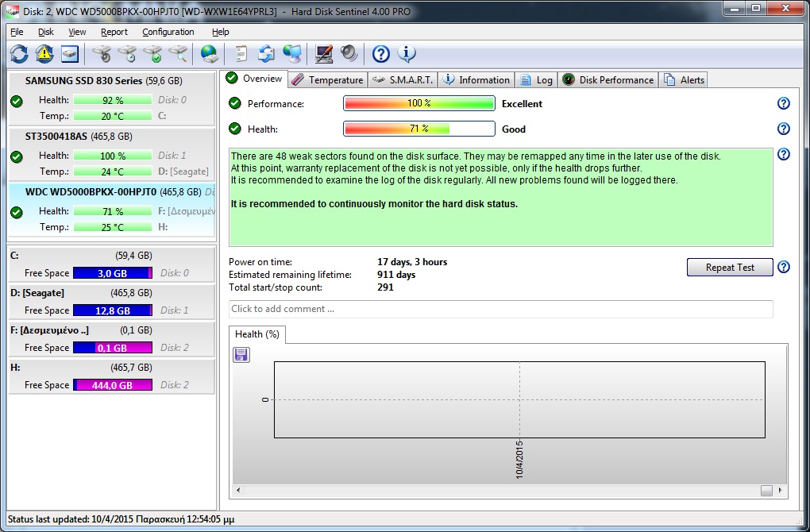Select the WDC WD5000BPKX-00HPJT0 disk entry
The height and width of the screenshot is (532, 810).
(112, 210)
